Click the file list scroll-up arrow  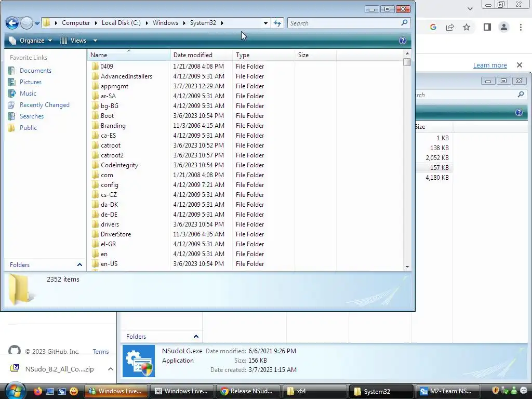click(x=407, y=54)
